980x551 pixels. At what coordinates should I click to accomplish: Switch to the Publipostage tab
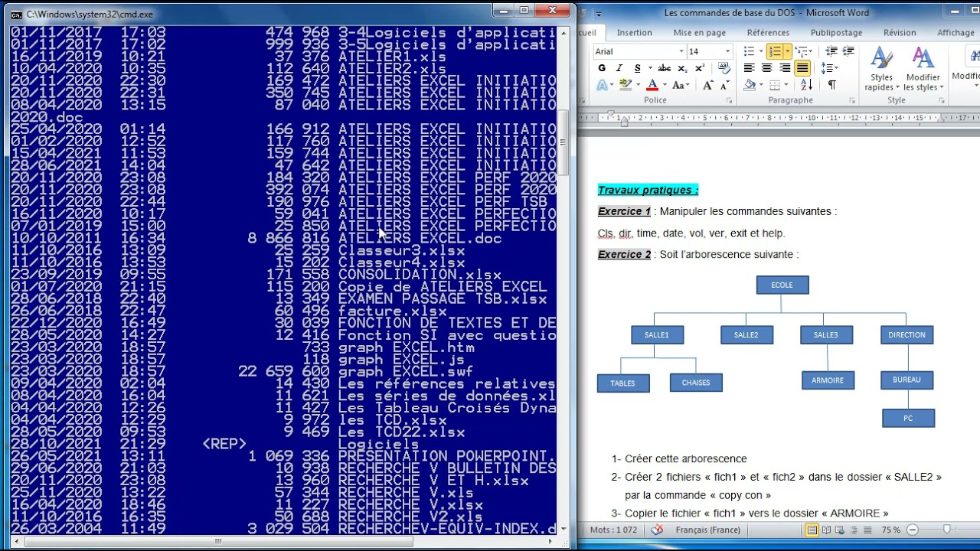point(836,33)
